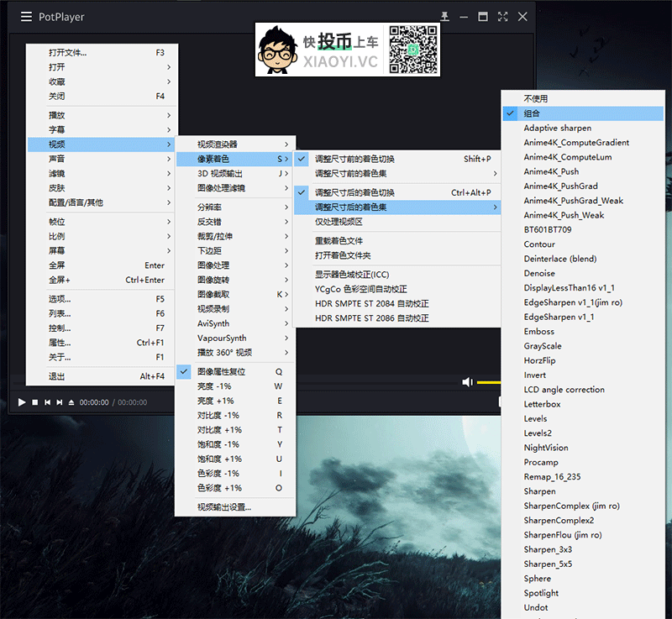Pin the window with the always-on-top icon
672x619 pixels.
[445, 17]
